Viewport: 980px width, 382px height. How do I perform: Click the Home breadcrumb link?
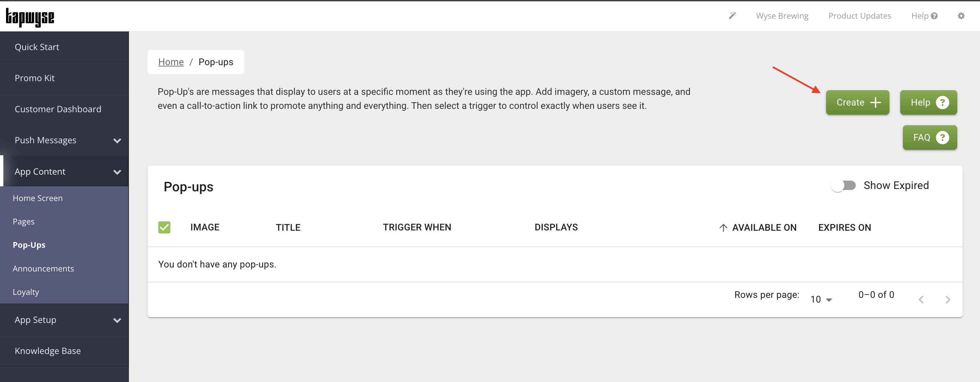tap(171, 62)
